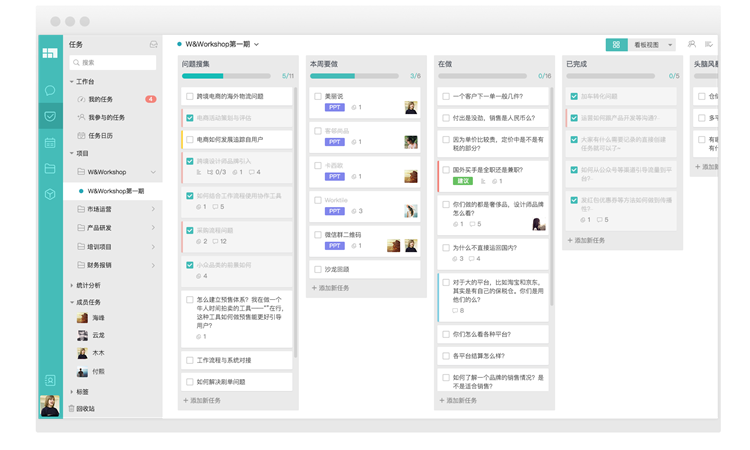Add new task in 在做 column
The width and height of the screenshot is (750, 450).
click(x=458, y=401)
